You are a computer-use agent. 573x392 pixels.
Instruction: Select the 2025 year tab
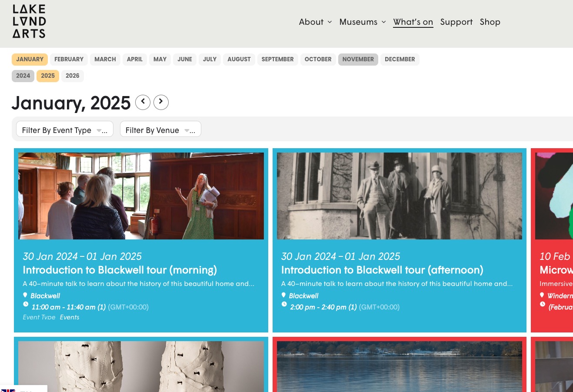pos(48,76)
